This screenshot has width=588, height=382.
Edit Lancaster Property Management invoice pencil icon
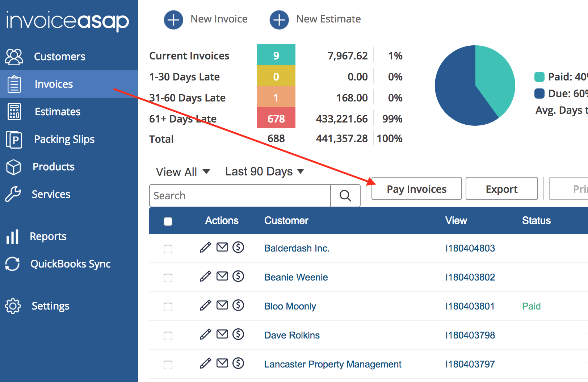[205, 363]
